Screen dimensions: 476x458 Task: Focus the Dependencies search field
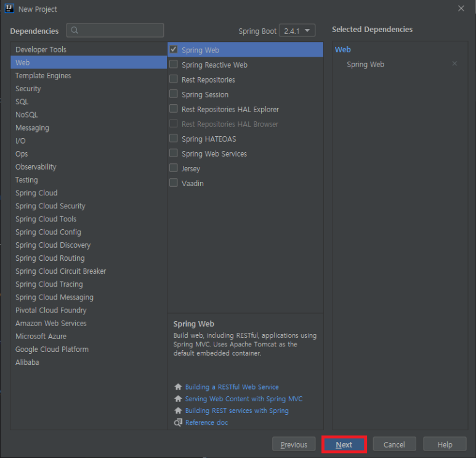click(115, 30)
